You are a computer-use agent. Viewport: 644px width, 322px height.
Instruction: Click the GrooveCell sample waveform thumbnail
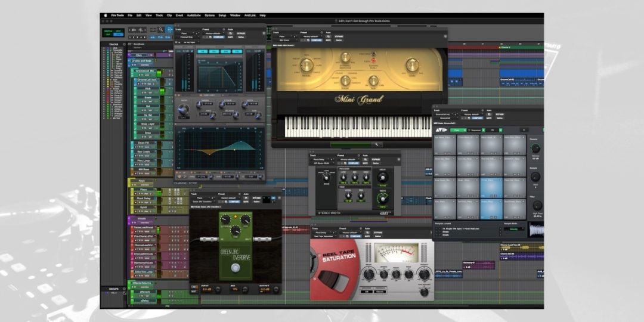536,229
